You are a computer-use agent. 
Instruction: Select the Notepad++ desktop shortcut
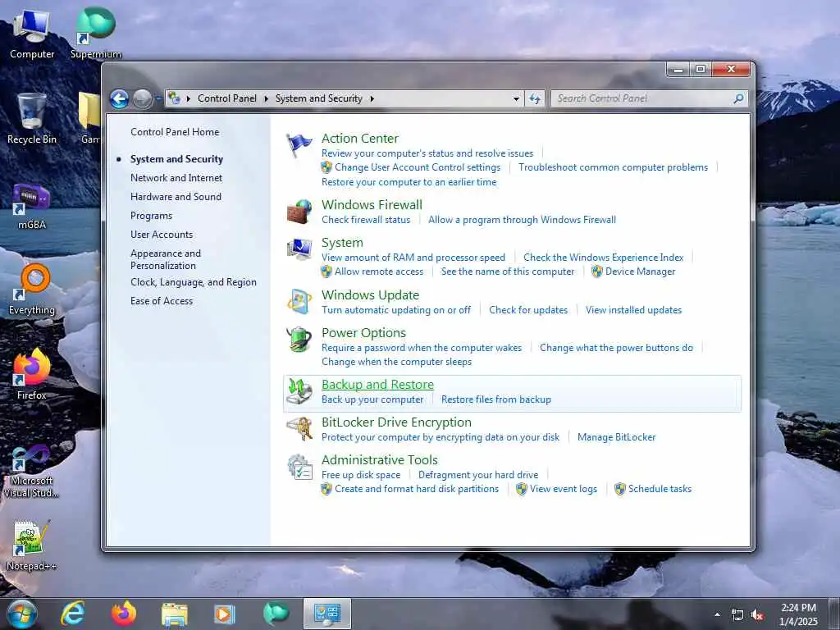pos(32,546)
